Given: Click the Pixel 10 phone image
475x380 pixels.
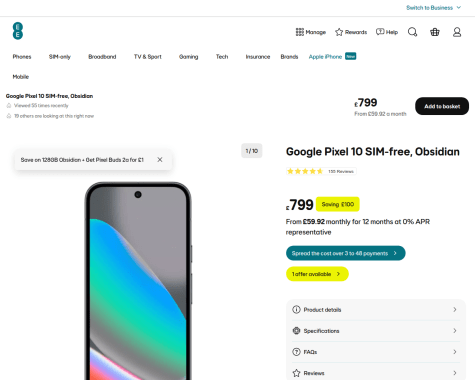Looking at the screenshot, I should pos(138,281).
